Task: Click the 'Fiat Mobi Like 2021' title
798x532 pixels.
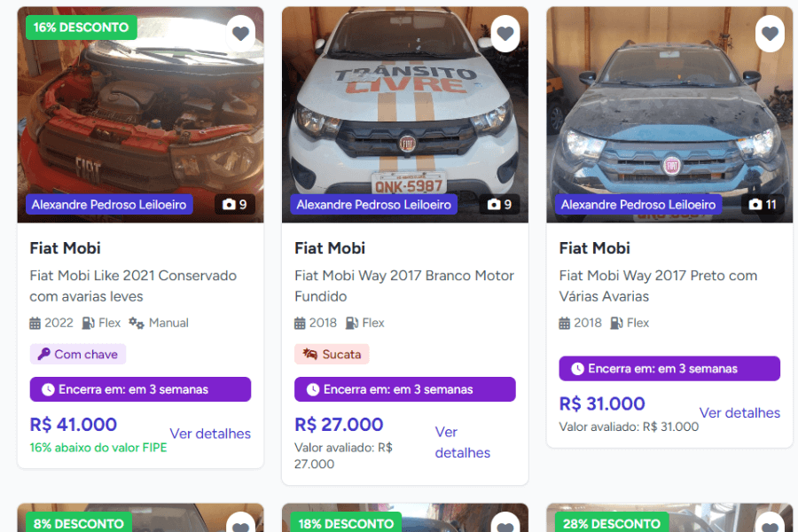Action: [x=133, y=286]
